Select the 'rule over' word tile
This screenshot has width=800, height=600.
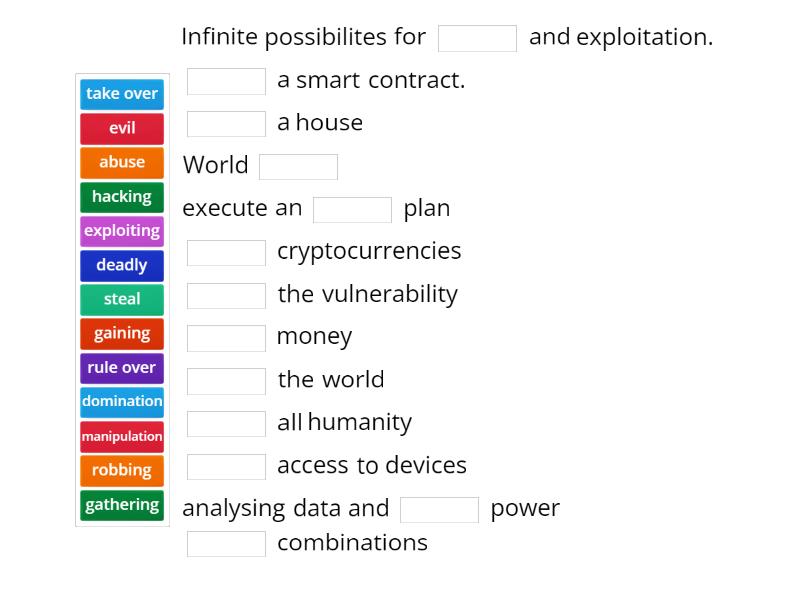point(121,368)
